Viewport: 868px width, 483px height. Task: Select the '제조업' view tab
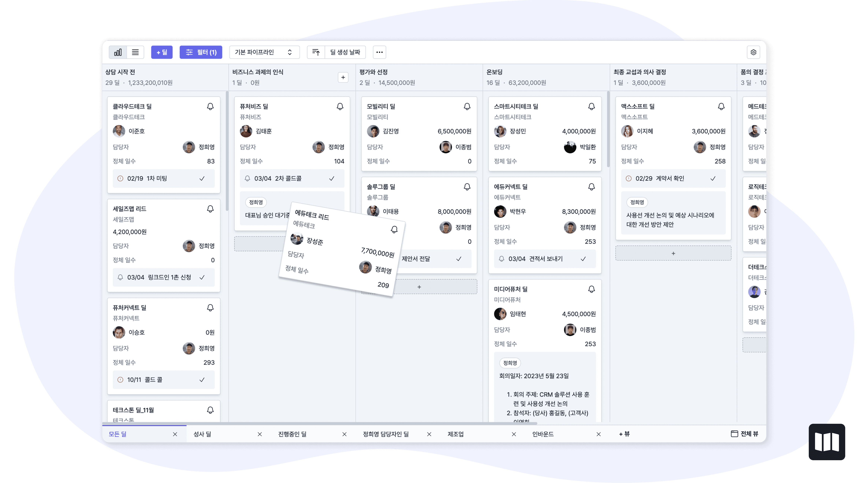coord(456,434)
